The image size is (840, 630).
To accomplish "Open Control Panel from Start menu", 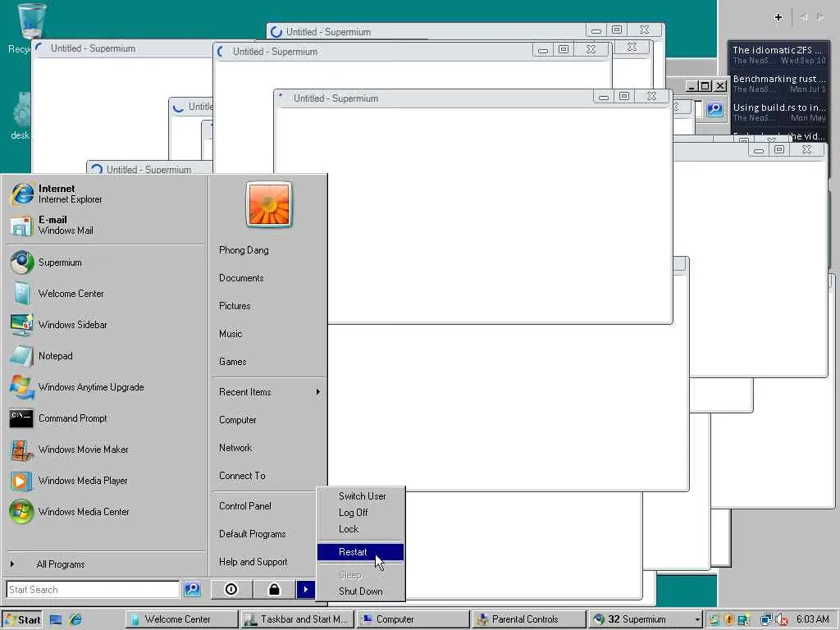I will 263,506.
